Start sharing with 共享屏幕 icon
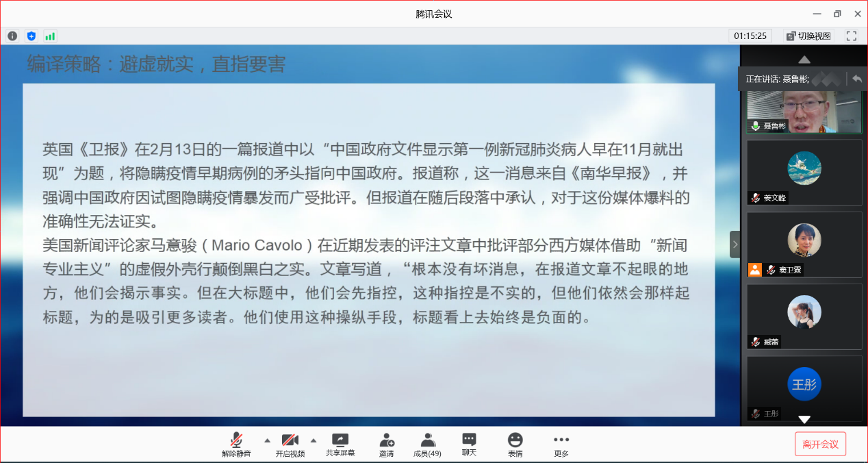Image resolution: width=868 pixels, height=463 pixels. [x=340, y=444]
